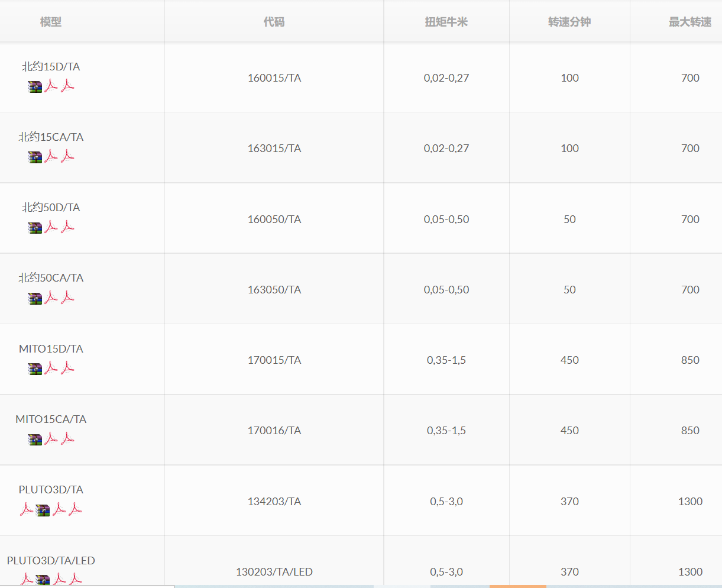Click speed value 100 in the 163015/TA row

point(569,148)
